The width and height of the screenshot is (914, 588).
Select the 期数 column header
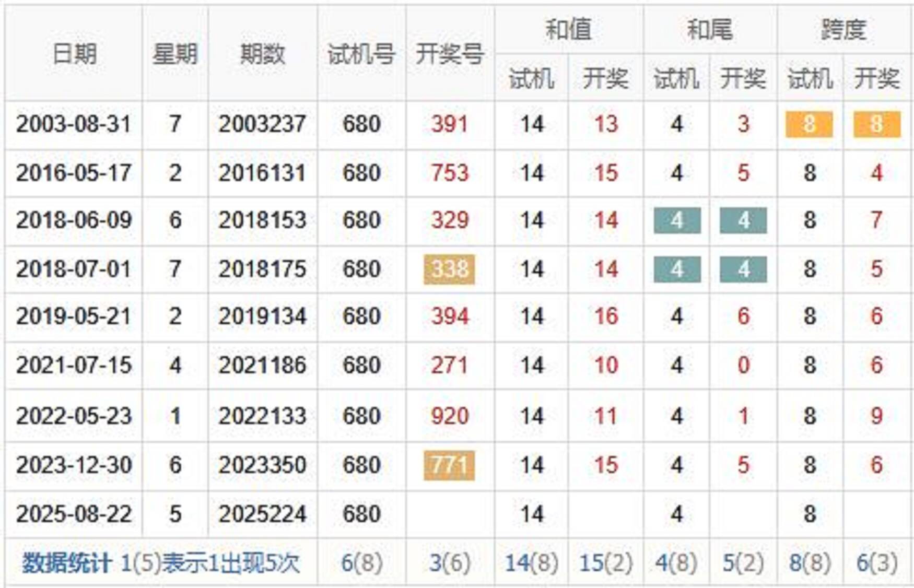click(x=262, y=54)
